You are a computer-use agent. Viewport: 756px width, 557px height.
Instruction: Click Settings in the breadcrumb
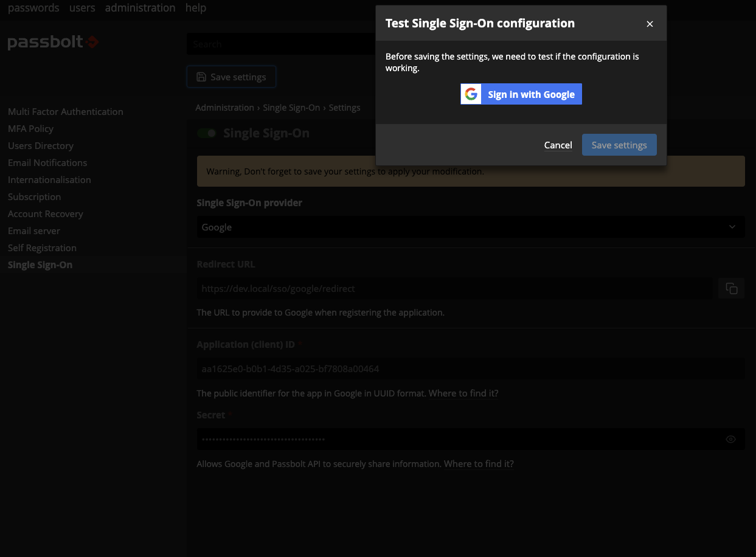point(345,108)
